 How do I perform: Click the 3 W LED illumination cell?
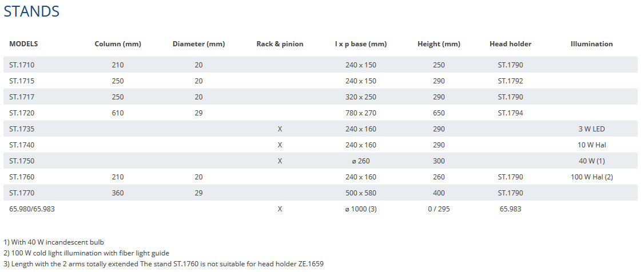point(591,129)
